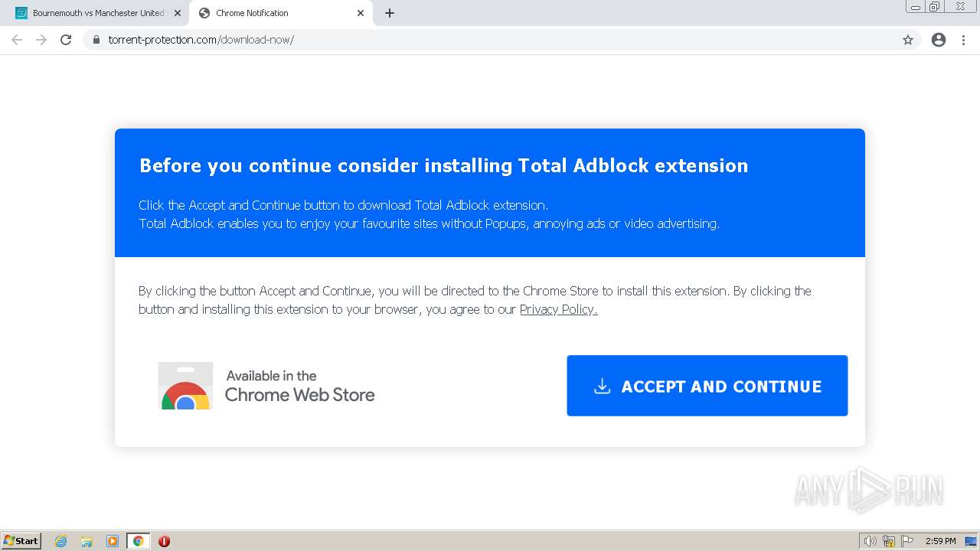This screenshot has width=980, height=551.
Task: Close the Chrome Notification tab
Action: tap(361, 13)
